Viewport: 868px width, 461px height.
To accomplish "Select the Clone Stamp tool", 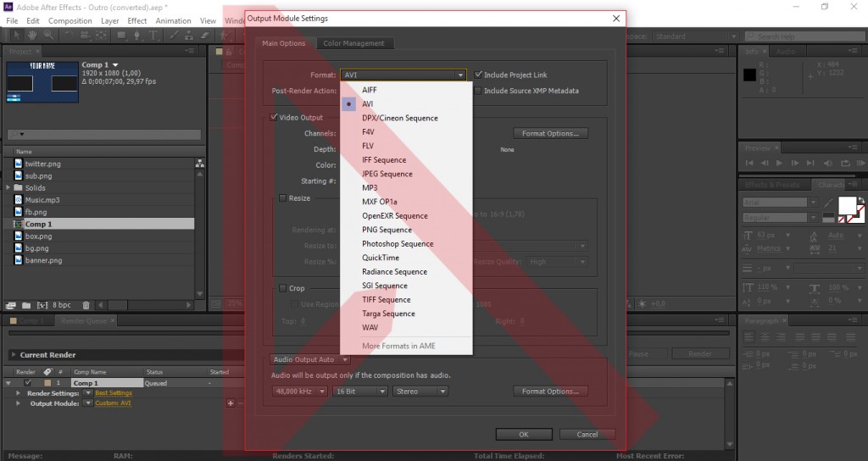I will [189, 36].
